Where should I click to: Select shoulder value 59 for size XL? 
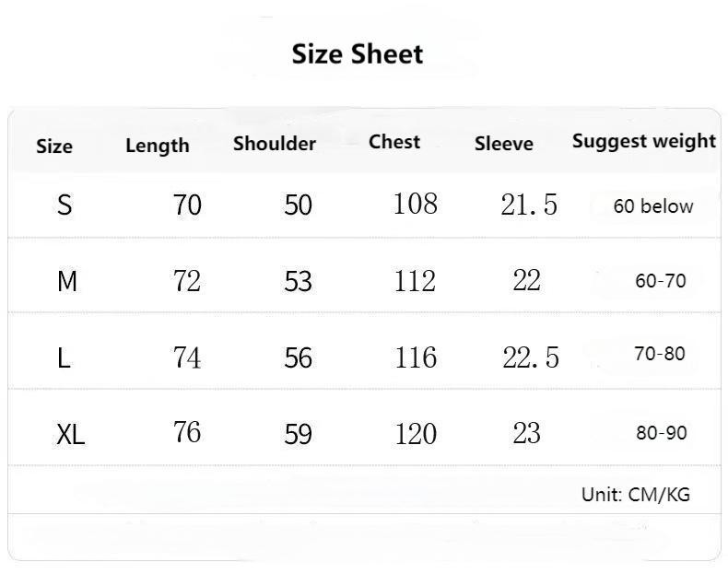(299, 434)
